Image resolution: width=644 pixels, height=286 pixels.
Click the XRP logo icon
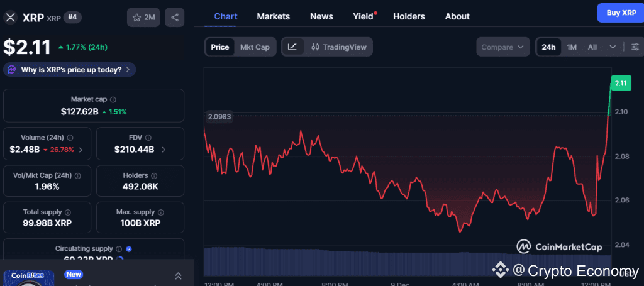click(10, 17)
